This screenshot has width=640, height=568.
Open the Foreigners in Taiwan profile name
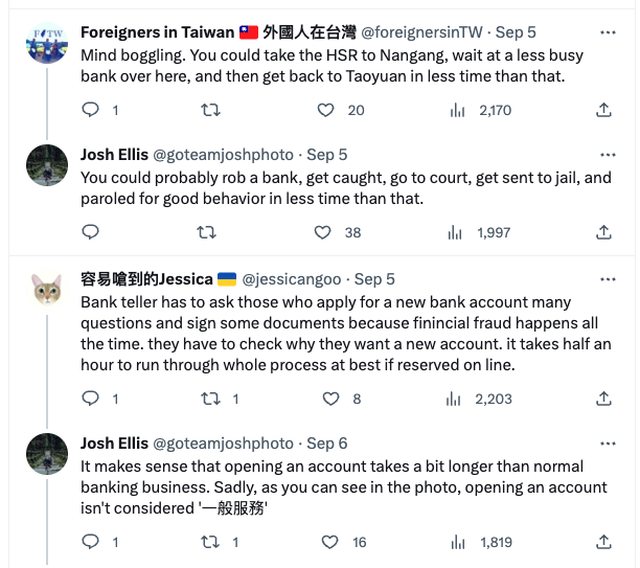157,31
